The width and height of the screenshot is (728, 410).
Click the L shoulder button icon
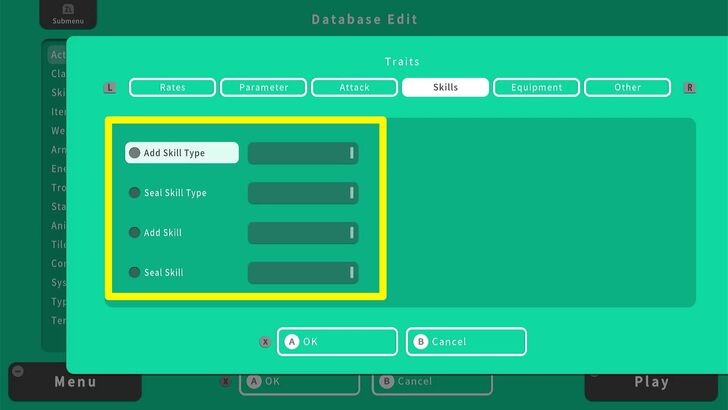(x=110, y=88)
